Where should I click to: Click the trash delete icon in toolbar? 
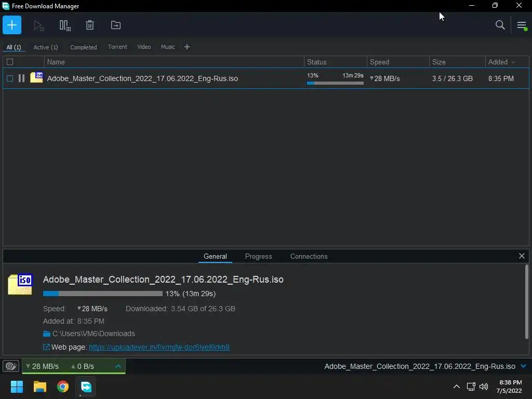(90, 25)
